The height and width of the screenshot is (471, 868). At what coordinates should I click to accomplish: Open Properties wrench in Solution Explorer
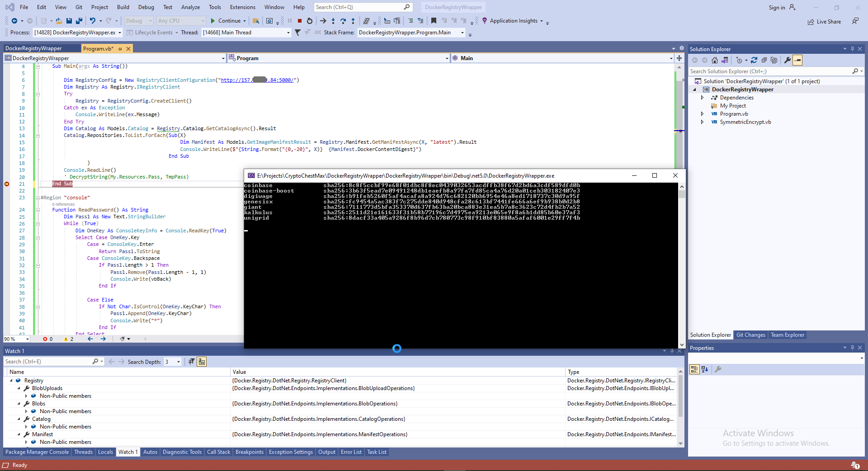pos(788,60)
